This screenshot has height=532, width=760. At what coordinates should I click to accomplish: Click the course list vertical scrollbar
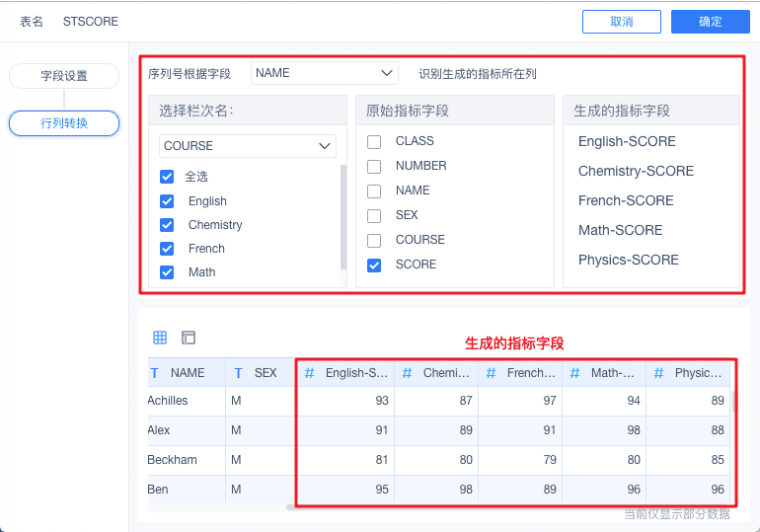(x=343, y=217)
